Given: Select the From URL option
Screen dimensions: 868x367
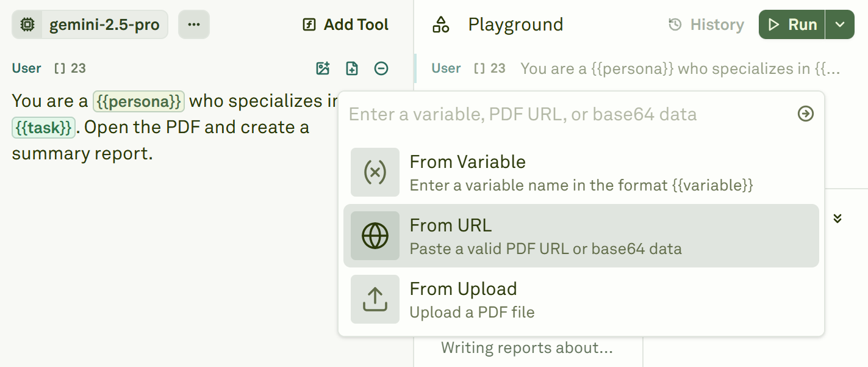Looking at the screenshot, I should (581, 236).
